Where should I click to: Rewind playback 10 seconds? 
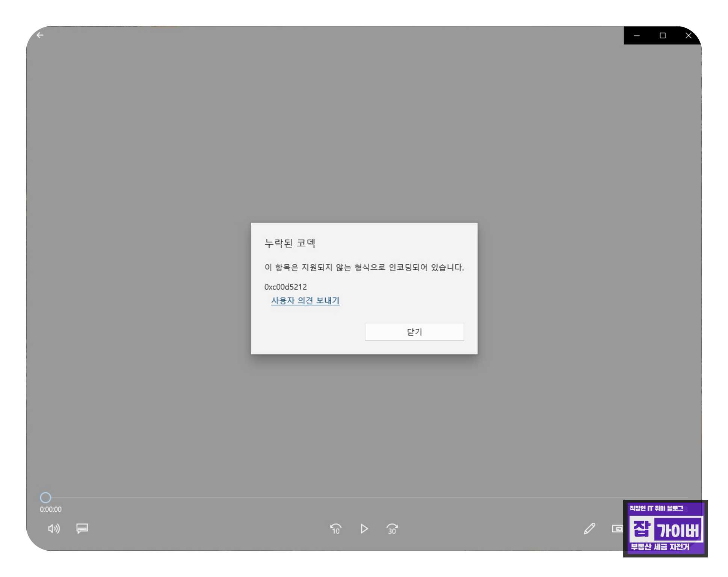(x=335, y=529)
